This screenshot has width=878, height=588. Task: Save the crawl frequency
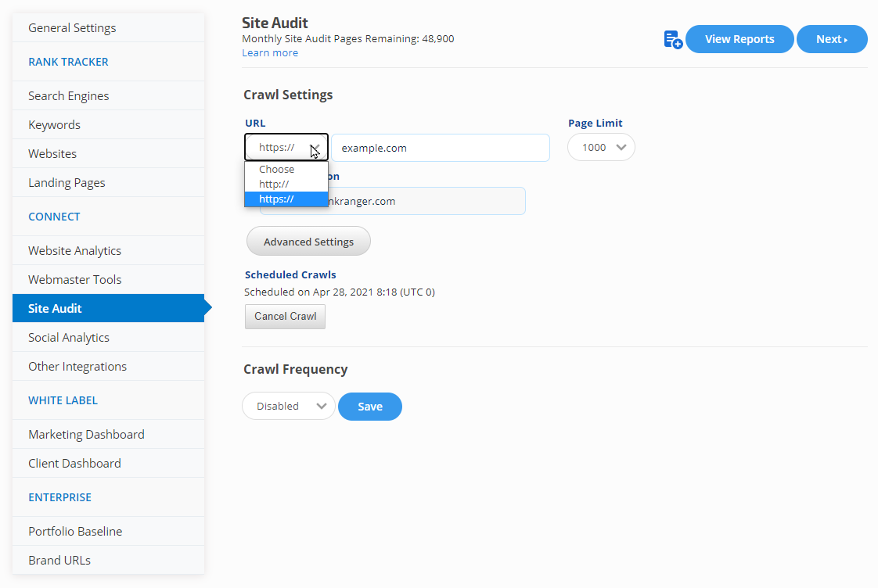click(370, 406)
